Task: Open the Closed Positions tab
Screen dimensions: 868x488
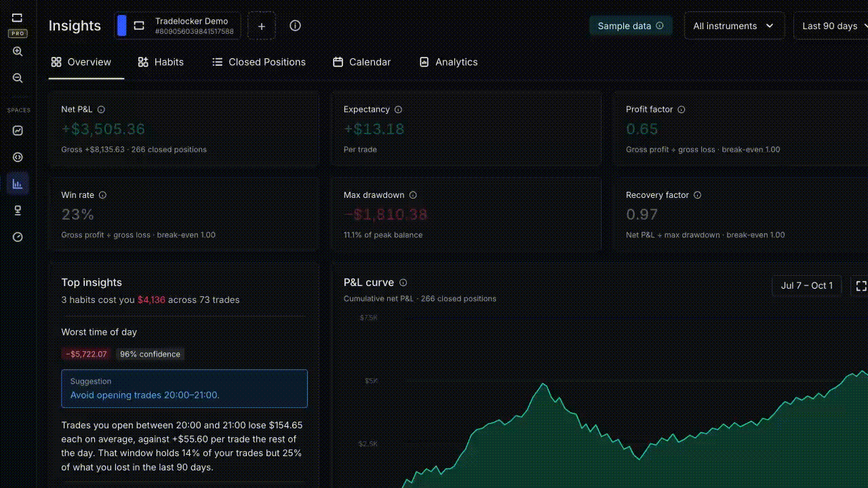Action: pos(258,62)
